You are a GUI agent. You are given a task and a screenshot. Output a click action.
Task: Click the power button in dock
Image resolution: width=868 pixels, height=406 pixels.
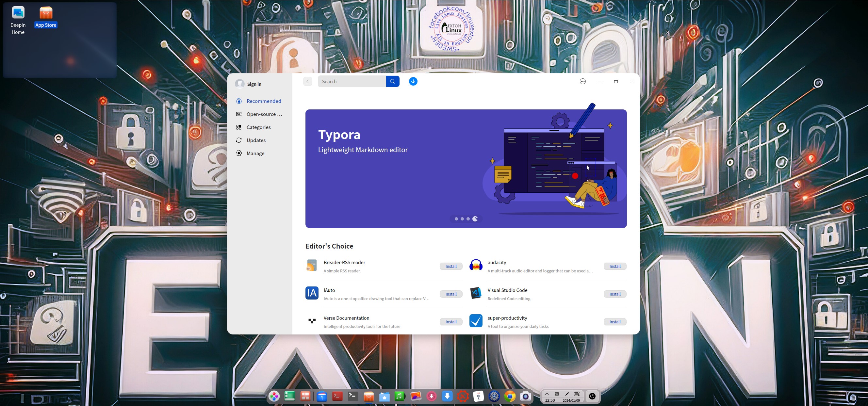pos(592,396)
